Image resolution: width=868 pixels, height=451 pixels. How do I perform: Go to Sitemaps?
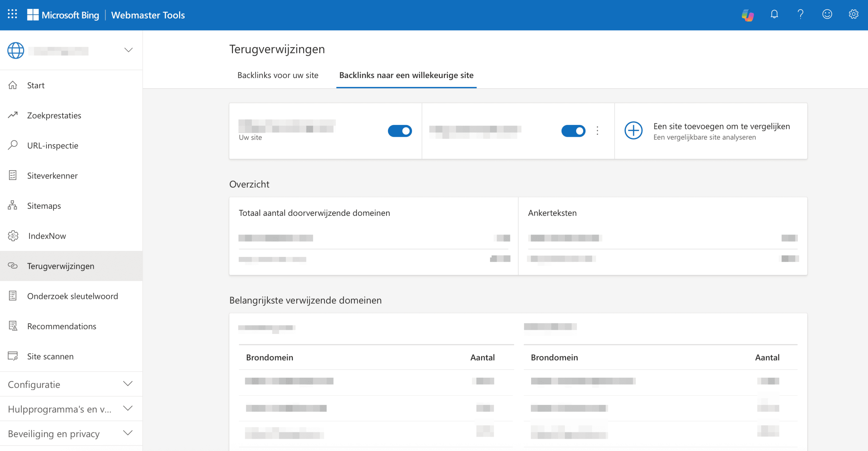[x=71, y=206]
